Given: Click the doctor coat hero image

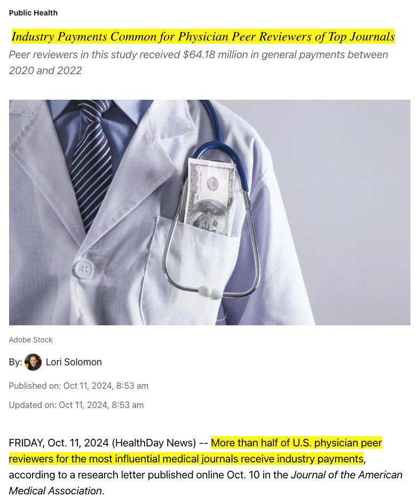Looking at the screenshot, I should (210, 212).
